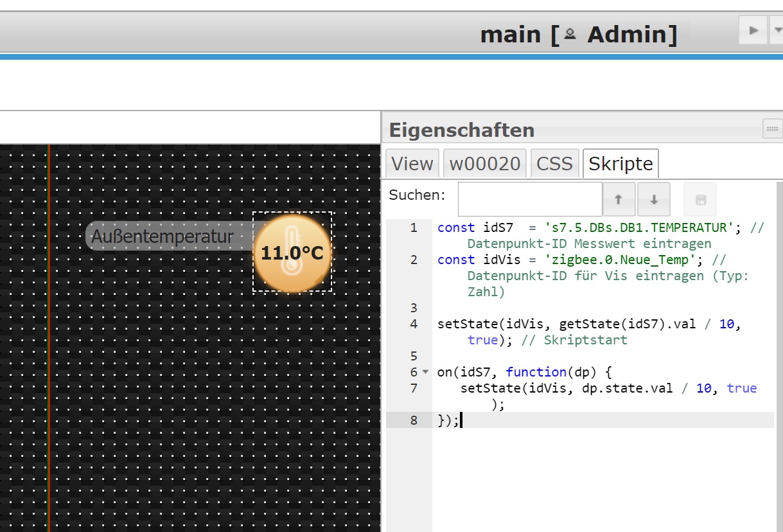Select the 11.0°C thermometer widget
The width and height of the screenshot is (783, 532).
tap(292, 252)
